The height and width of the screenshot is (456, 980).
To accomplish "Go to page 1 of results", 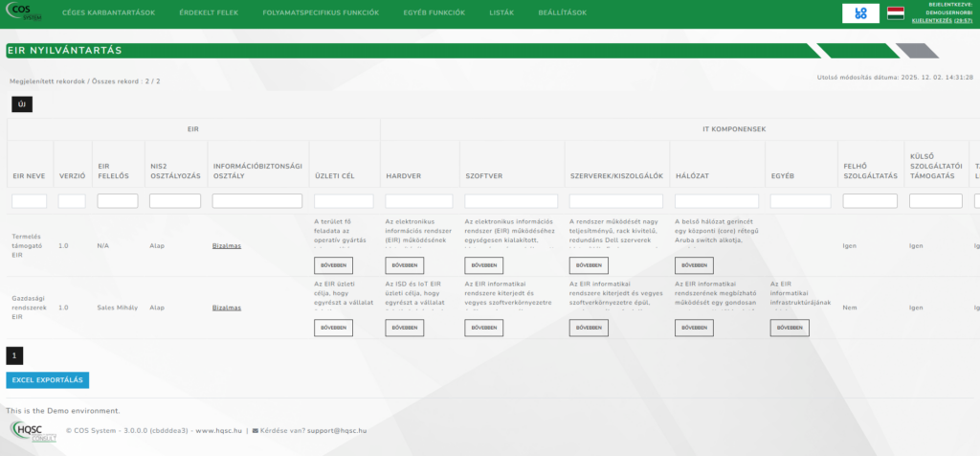I will coord(14,356).
